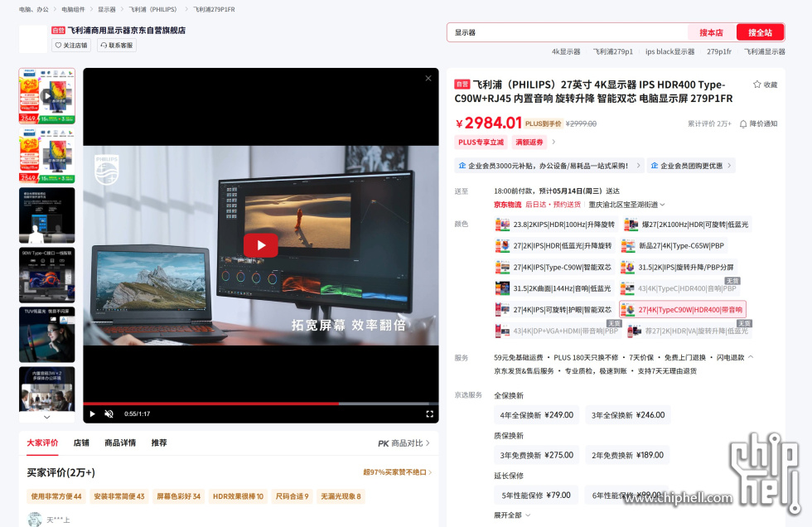The width and height of the screenshot is (812, 527).
Task: Select the TUV low blue light thumbnail
Action: pos(47,335)
